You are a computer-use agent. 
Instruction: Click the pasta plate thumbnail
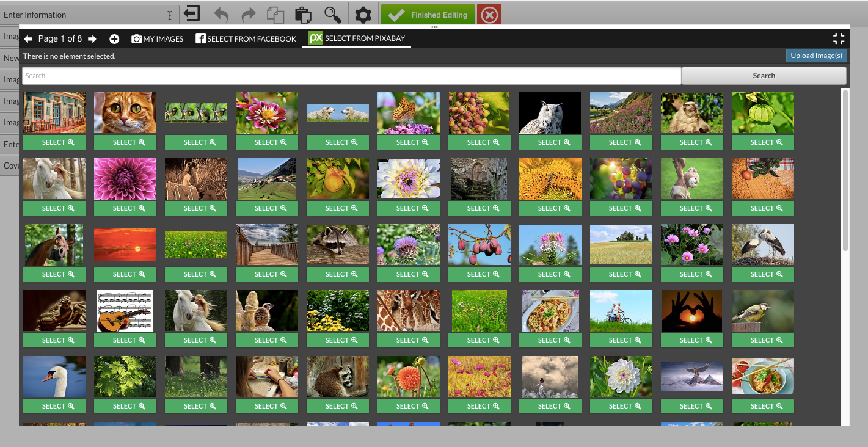(x=550, y=311)
